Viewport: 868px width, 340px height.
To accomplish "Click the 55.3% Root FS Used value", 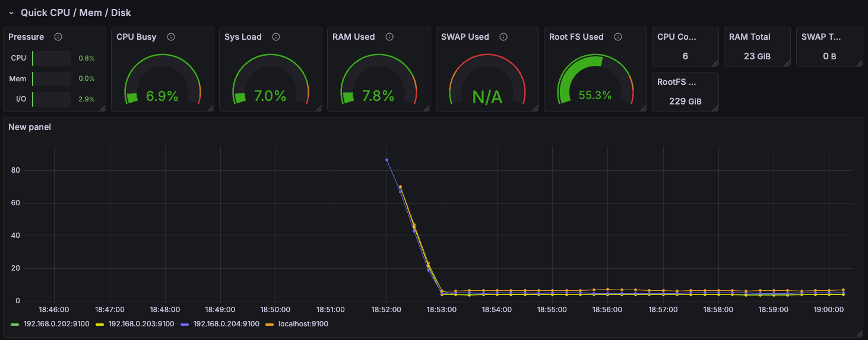I will click(595, 95).
